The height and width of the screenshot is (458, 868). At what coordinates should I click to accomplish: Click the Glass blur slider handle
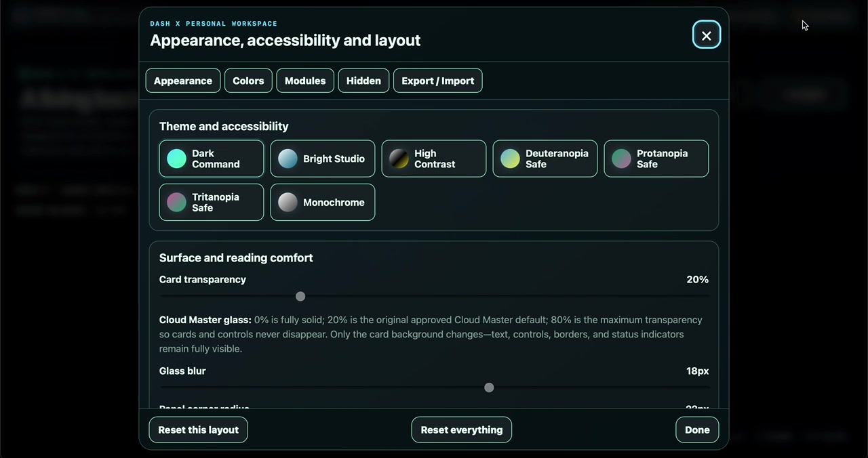pyautogui.click(x=489, y=388)
